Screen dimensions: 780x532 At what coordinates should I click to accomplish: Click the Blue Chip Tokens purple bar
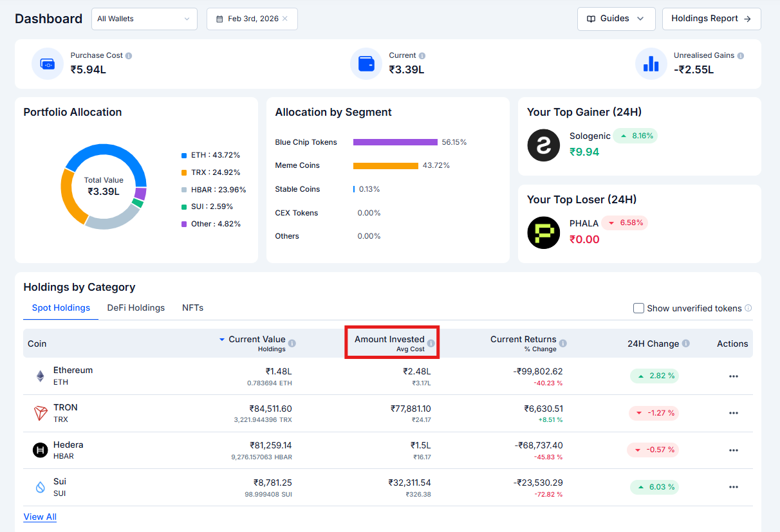tap(395, 142)
